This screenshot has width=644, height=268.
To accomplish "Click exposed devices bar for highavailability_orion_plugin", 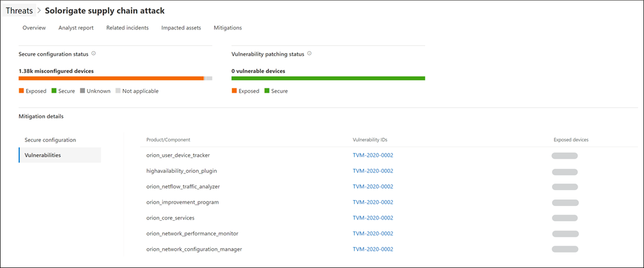I will coord(564,171).
